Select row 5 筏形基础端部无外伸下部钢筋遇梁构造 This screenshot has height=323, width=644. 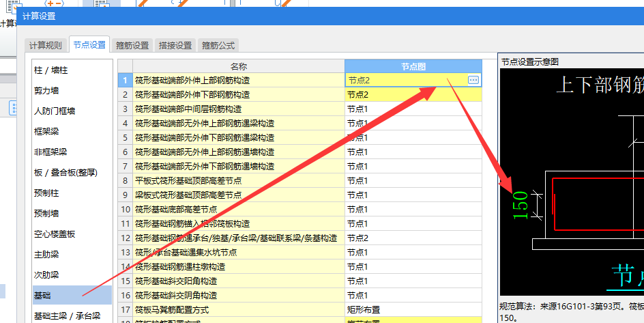pyautogui.click(x=239, y=138)
